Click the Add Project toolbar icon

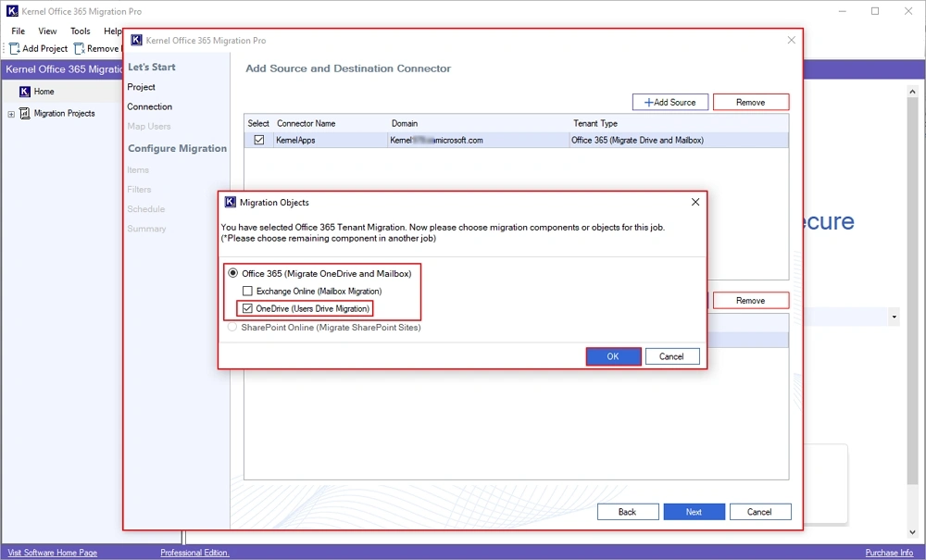click(14, 48)
